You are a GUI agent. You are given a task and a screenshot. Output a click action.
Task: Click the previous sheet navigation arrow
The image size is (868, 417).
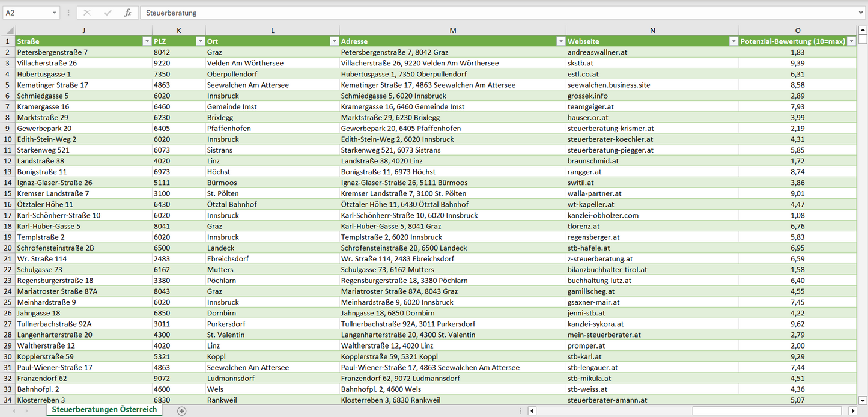click(x=13, y=411)
